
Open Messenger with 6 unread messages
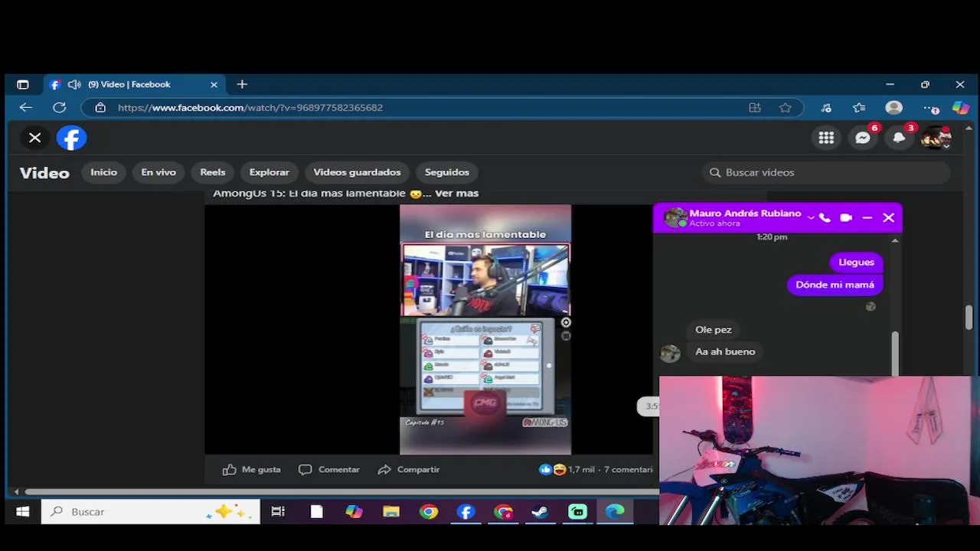click(863, 138)
